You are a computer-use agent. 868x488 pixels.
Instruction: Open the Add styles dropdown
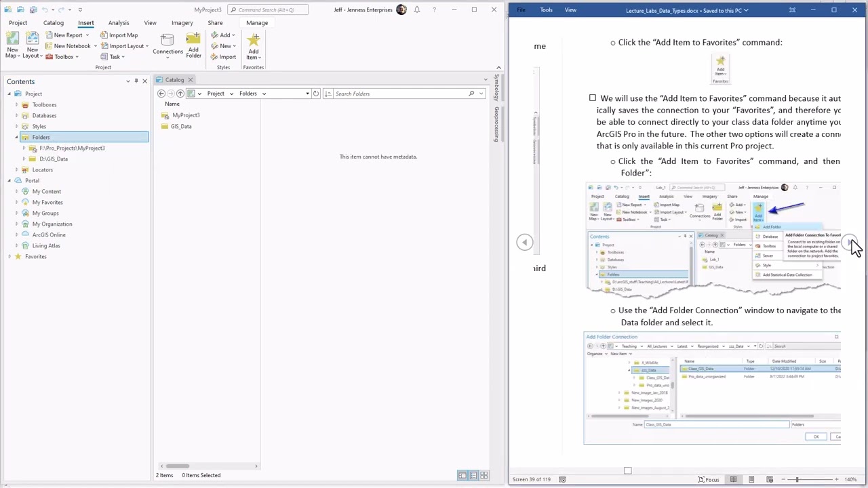233,35
